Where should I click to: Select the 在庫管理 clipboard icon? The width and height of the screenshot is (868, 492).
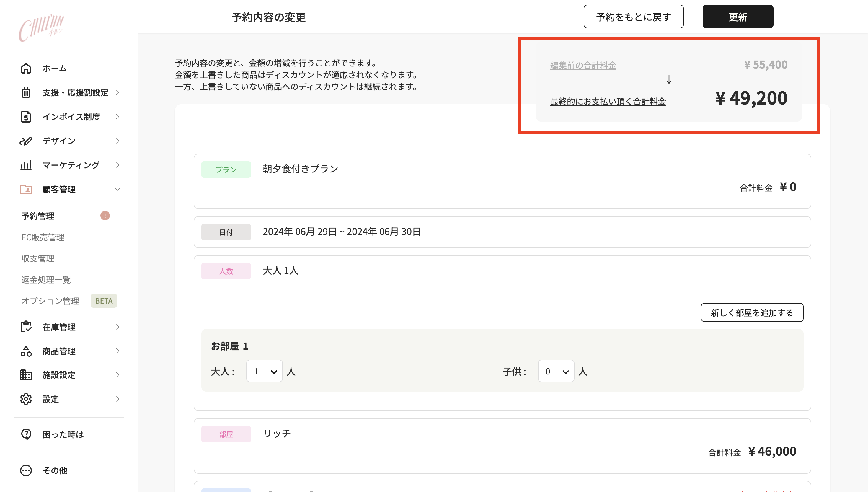click(x=26, y=327)
